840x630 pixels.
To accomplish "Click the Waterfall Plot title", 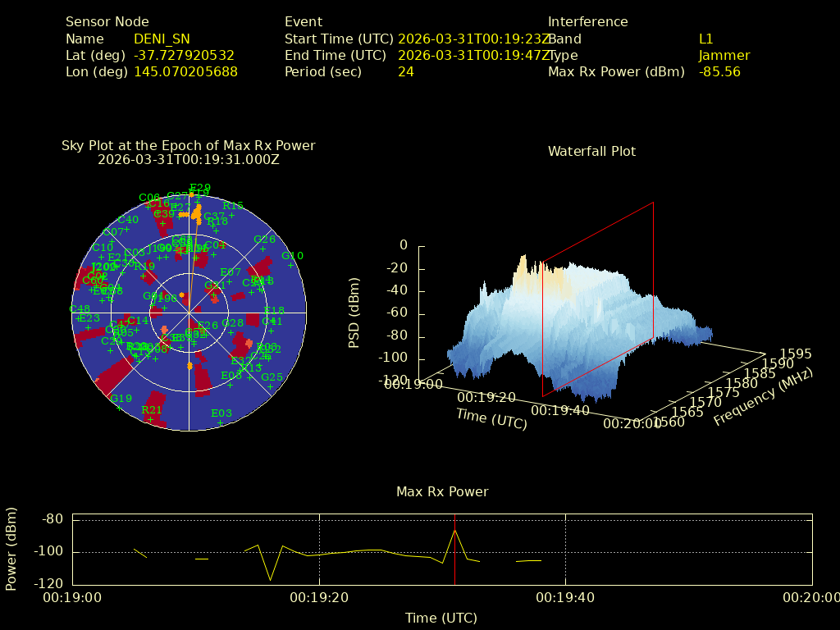I will [591, 151].
